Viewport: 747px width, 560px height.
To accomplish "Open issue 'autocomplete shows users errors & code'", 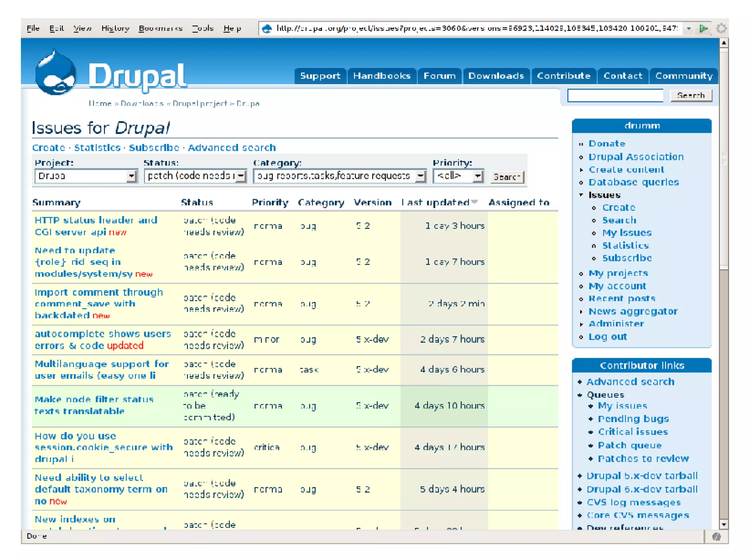I will (103, 340).
